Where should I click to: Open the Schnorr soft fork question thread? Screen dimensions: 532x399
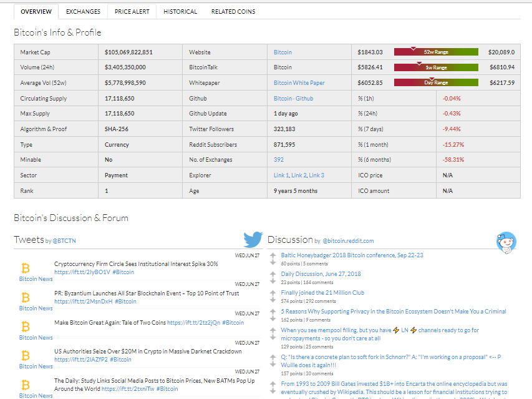tap(391, 361)
